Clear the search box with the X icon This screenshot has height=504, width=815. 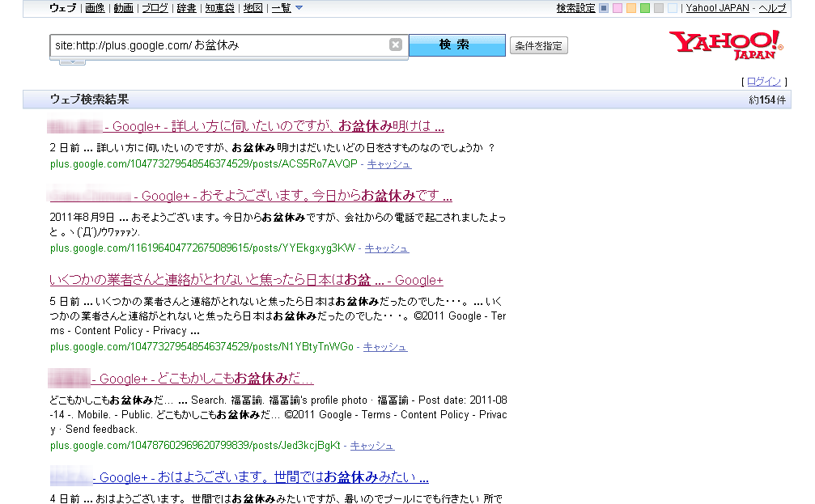pyautogui.click(x=396, y=45)
